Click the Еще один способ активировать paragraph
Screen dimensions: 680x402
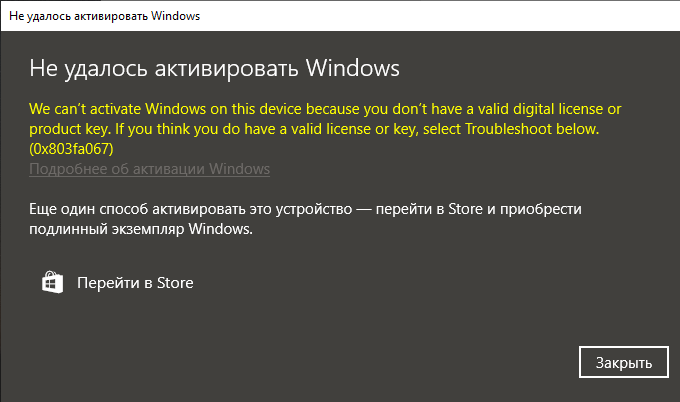305,219
